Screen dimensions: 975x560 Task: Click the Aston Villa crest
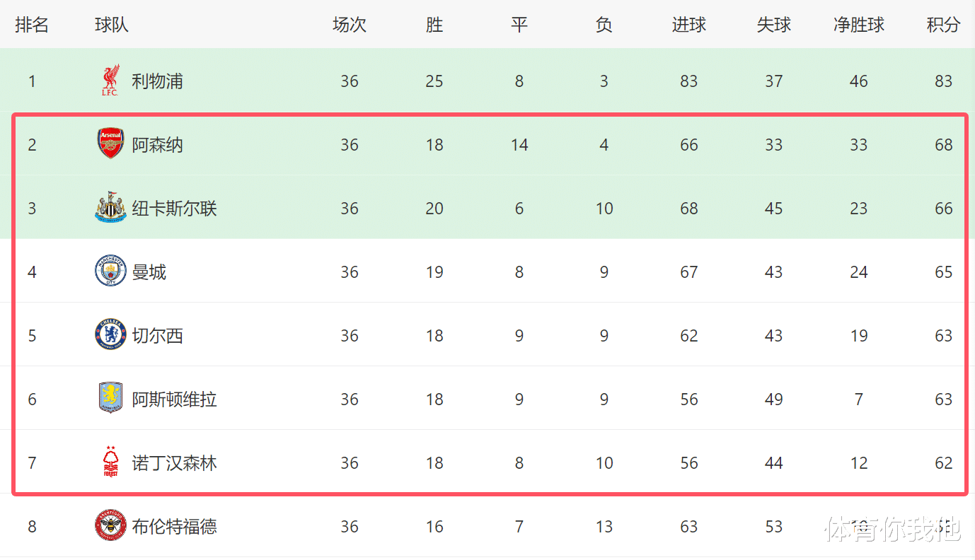click(x=110, y=399)
